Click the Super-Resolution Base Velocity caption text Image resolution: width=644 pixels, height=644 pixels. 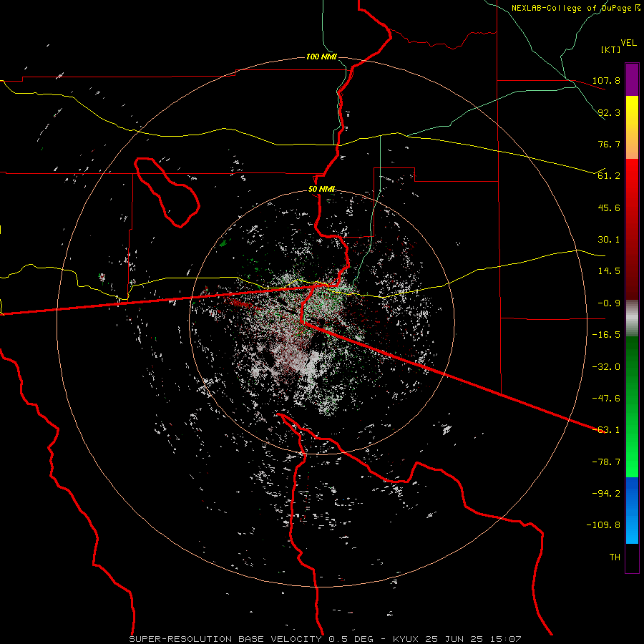click(x=326, y=639)
